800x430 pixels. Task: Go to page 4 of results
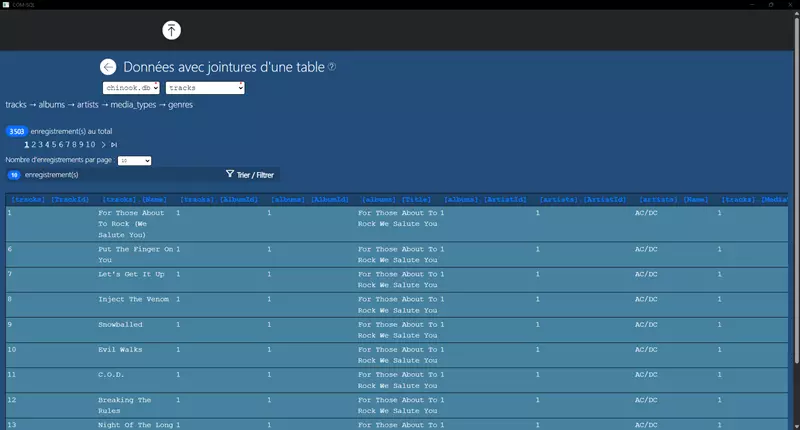click(47, 145)
